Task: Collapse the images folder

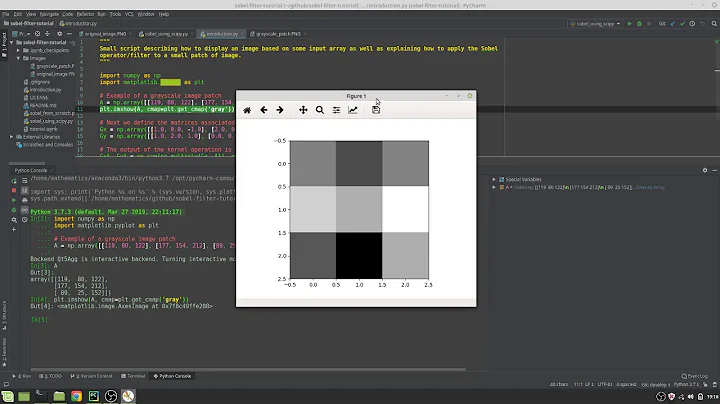Action: click(18, 58)
